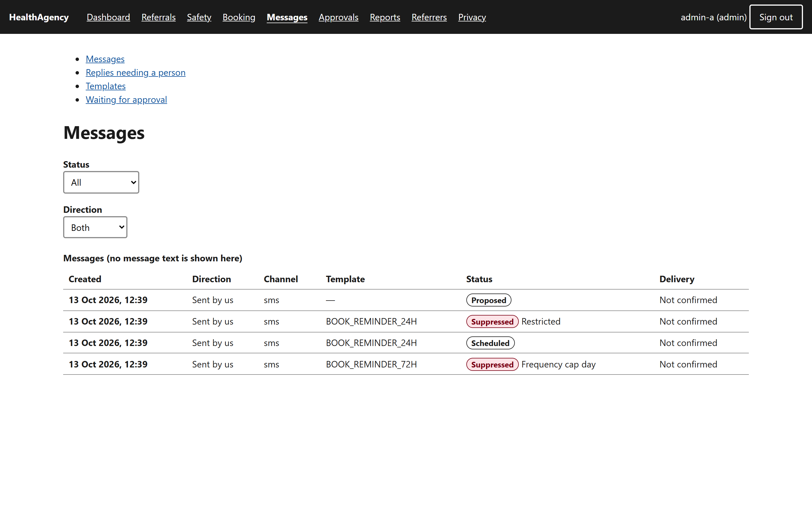Click the Proposed status badge
This screenshot has height=508, width=812.
point(489,300)
